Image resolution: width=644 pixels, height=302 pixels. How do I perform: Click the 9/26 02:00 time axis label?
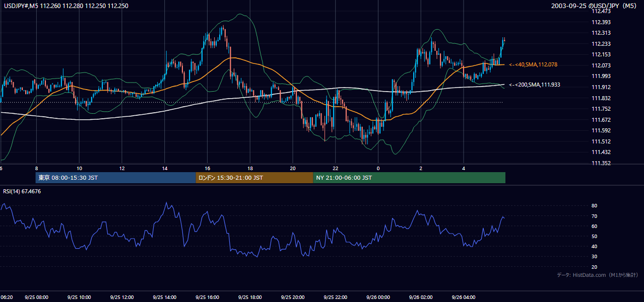(x=421, y=297)
